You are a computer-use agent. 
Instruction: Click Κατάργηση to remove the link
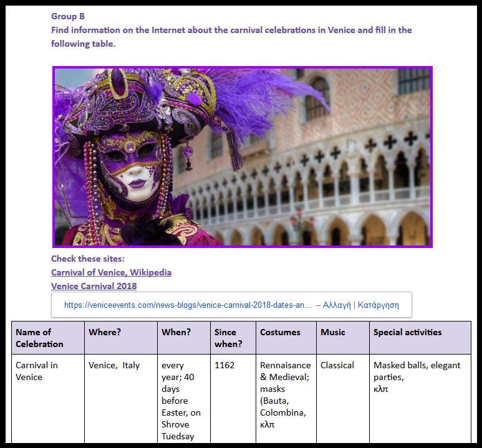click(x=378, y=305)
